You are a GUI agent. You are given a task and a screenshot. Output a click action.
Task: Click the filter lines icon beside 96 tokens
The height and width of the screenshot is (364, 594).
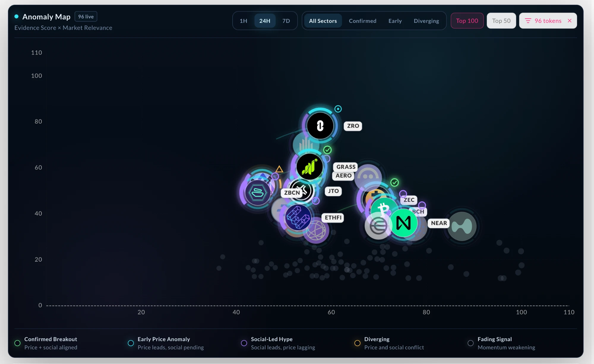click(x=527, y=20)
